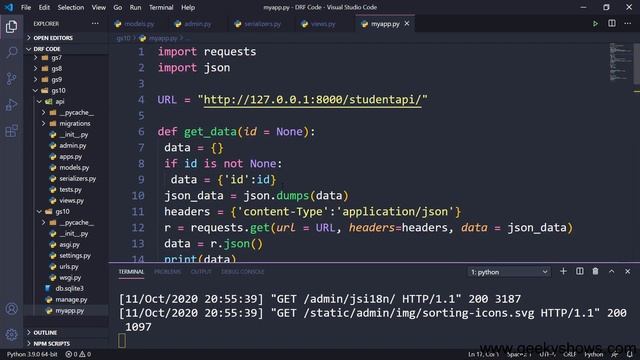Open the Run and Debug view
Screen dimensions: 640x360
click(11, 105)
